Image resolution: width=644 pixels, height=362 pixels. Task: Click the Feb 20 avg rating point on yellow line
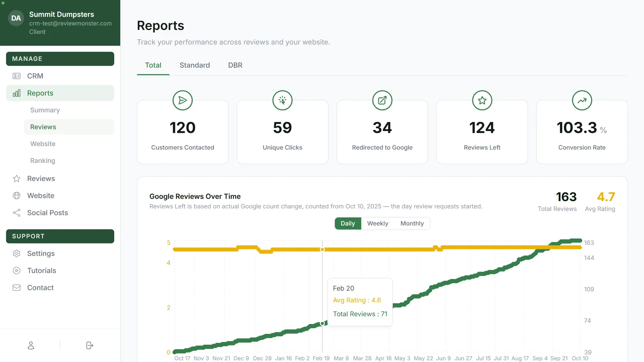[322, 249]
